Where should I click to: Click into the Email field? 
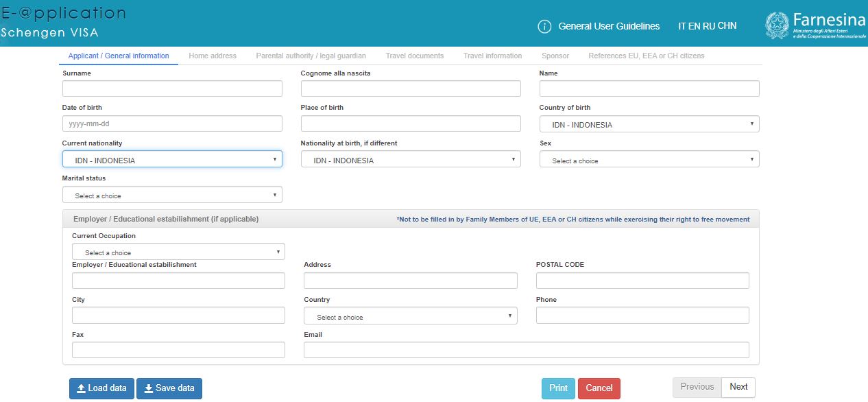click(x=527, y=350)
